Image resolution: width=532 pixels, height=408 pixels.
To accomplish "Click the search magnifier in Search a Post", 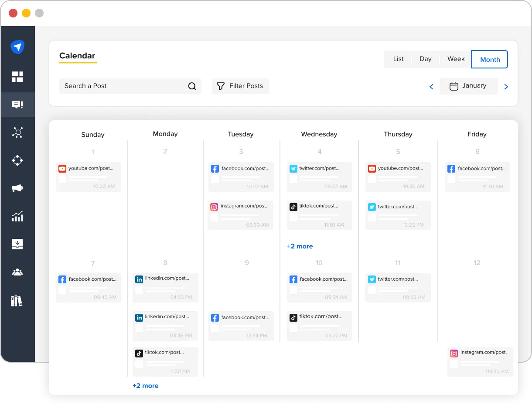I will coord(192,86).
